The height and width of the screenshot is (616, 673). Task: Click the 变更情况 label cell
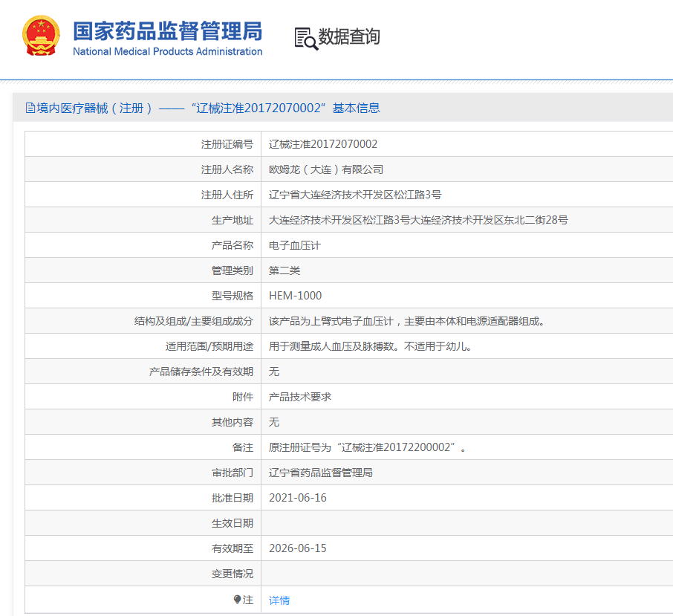(143, 574)
